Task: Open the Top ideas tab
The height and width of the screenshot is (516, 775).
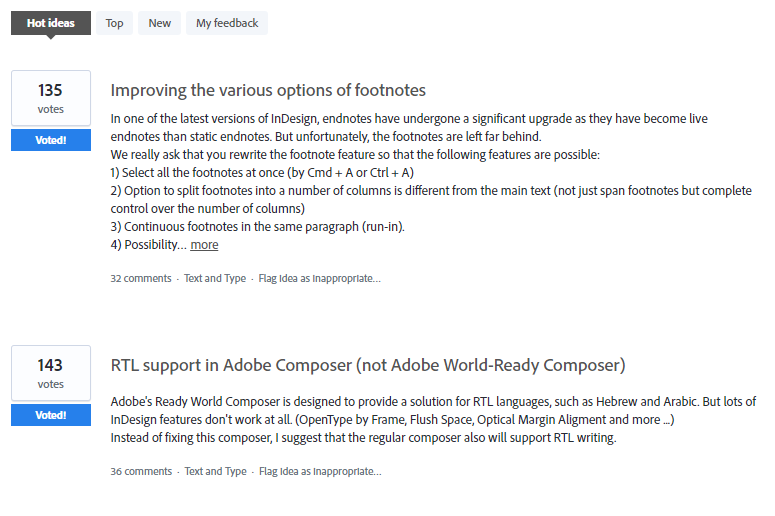Action: click(x=115, y=23)
